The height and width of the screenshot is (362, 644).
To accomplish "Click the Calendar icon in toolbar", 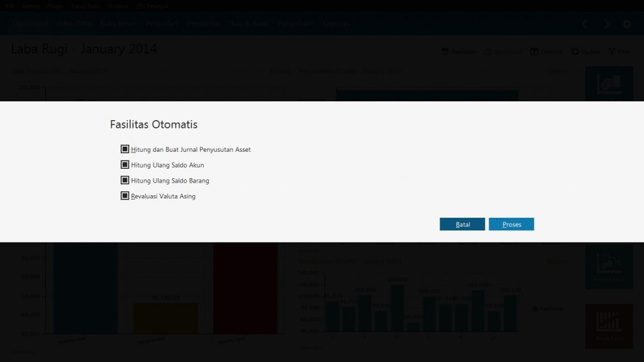I will (534, 52).
